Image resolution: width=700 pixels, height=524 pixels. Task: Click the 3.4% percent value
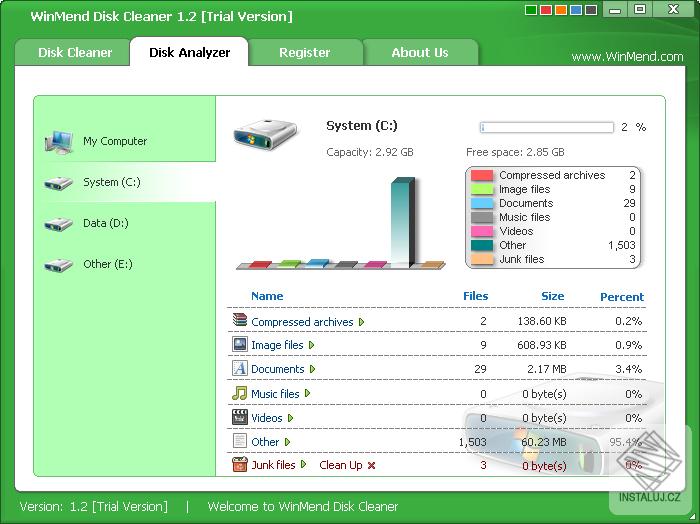(x=628, y=369)
